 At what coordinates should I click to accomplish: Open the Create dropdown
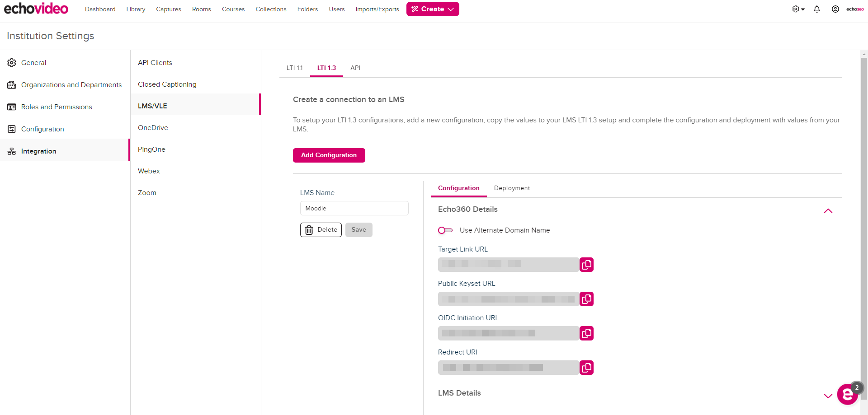tap(433, 9)
